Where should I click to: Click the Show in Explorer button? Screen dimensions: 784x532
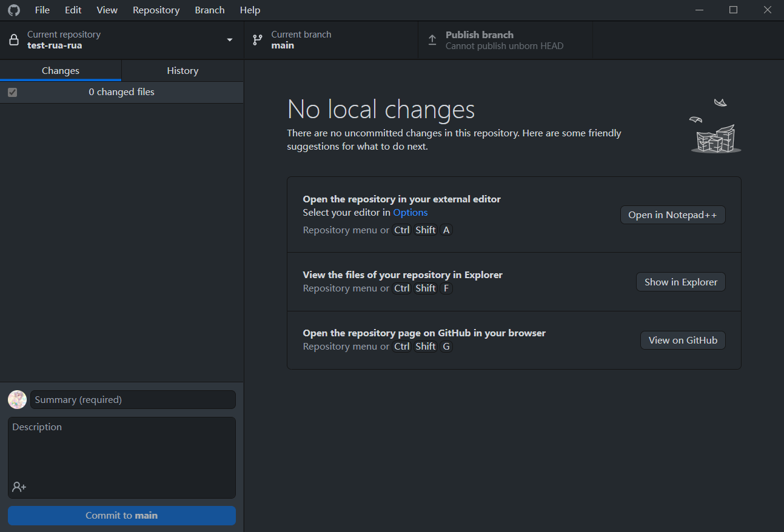coord(680,282)
